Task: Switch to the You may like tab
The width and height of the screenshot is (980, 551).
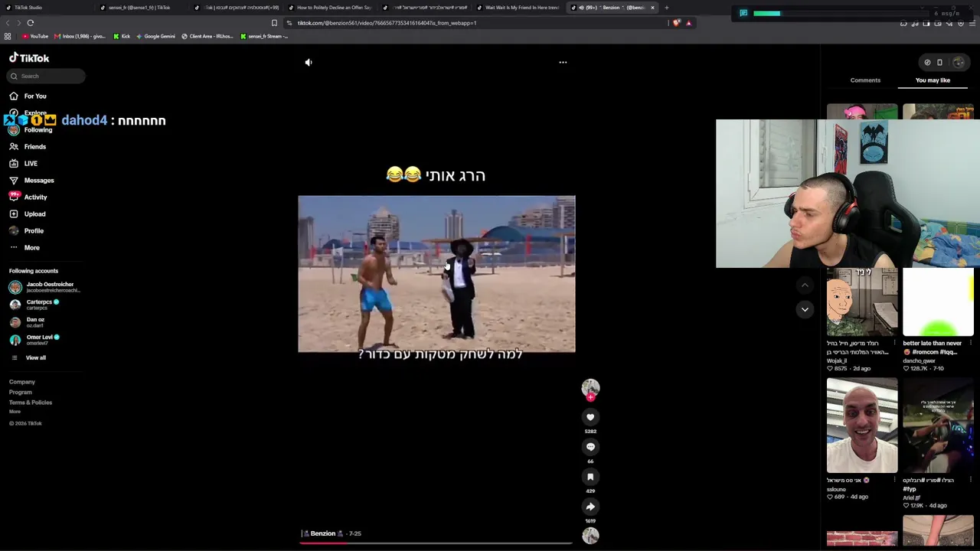Action: coord(933,80)
